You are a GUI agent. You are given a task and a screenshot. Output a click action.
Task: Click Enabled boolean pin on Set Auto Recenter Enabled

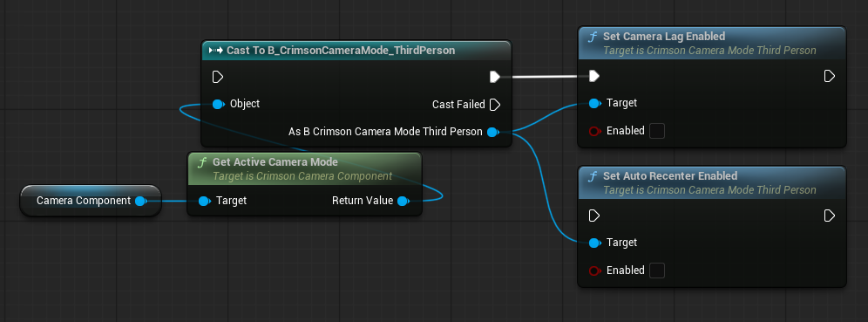(594, 271)
